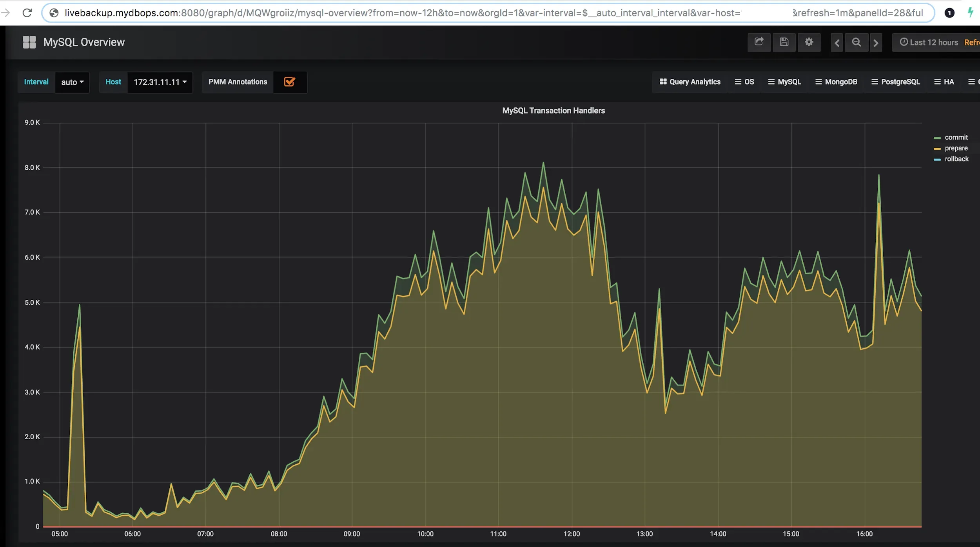This screenshot has width=980, height=547.
Task: Toggle the PMM Annotations checkbox
Action: [289, 82]
